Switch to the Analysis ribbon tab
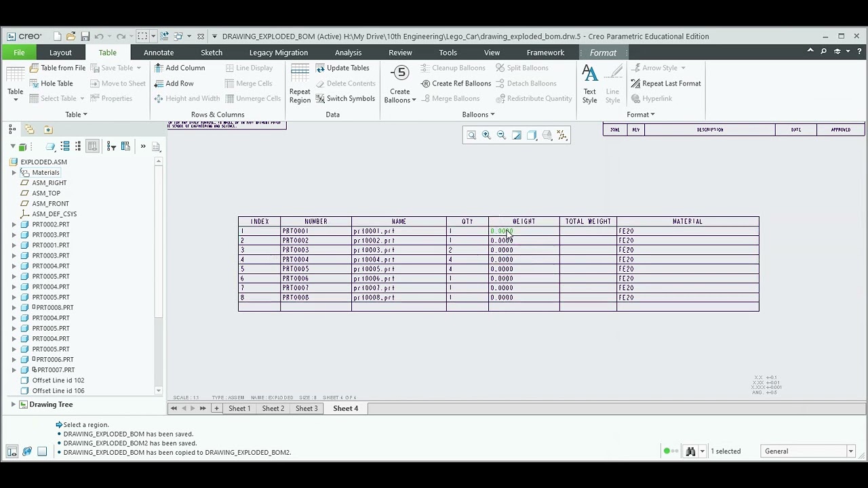868x488 pixels. click(x=348, y=52)
